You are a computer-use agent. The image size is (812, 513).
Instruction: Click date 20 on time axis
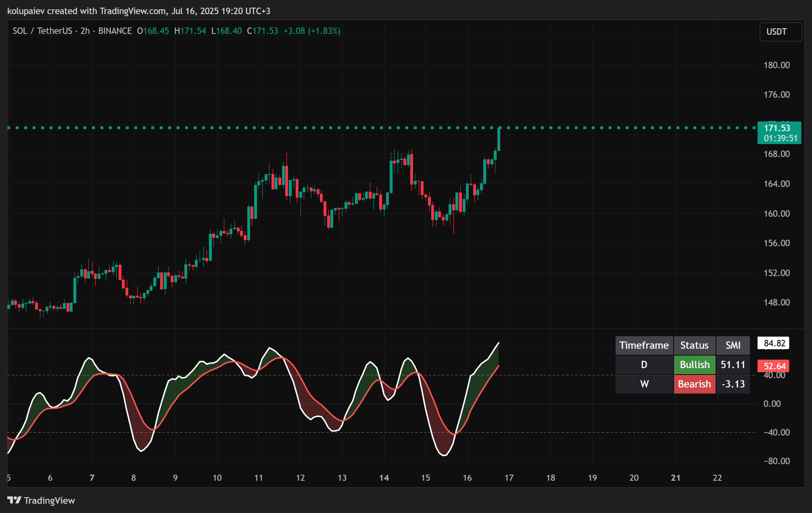click(x=634, y=478)
